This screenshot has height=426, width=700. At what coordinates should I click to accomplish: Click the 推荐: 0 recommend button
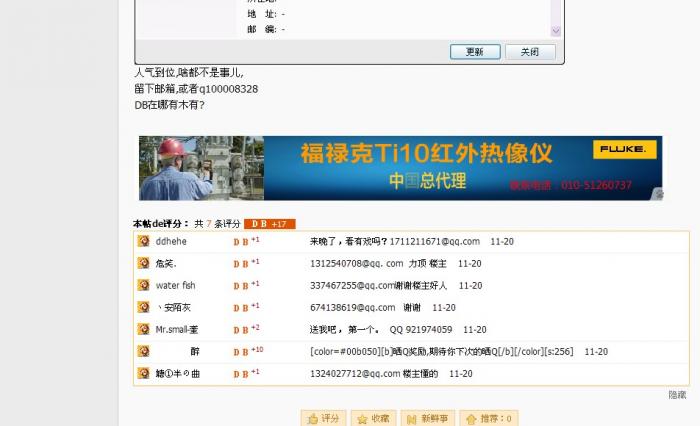pyautogui.click(x=489, y=418)
